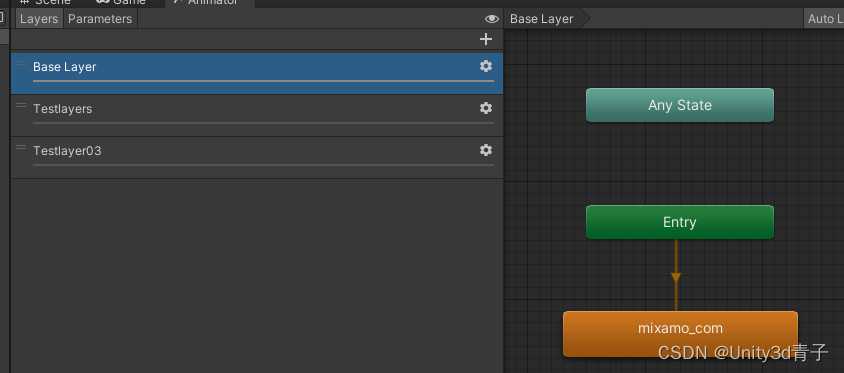Viewport: 844px width, 373px height.
Task: Select the Entry node
Action: [x=680, y=222]
